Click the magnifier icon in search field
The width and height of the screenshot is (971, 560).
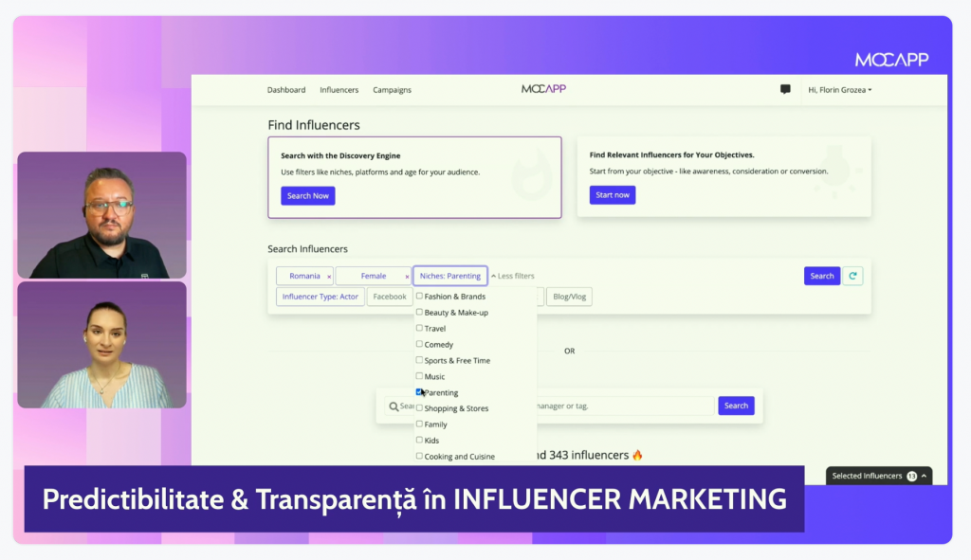click(394, 406)
